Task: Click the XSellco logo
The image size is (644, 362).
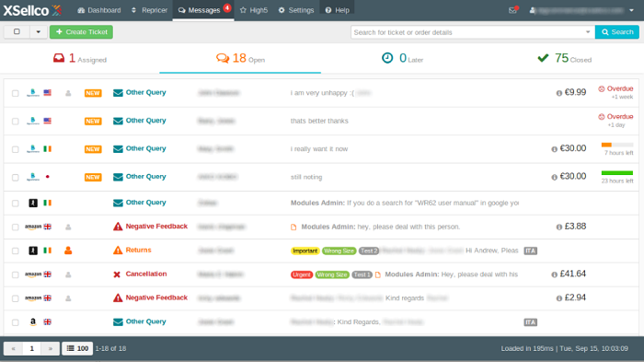Action: [32, 10]
